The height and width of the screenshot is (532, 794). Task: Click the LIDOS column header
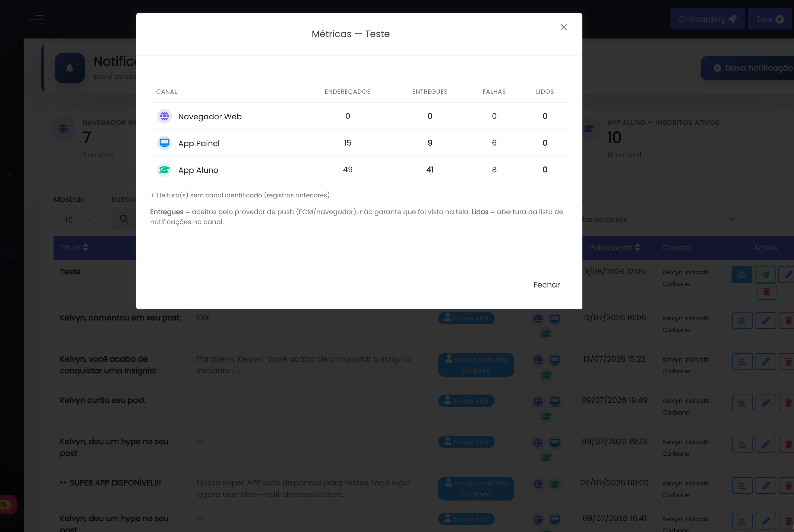pos(545,92)
